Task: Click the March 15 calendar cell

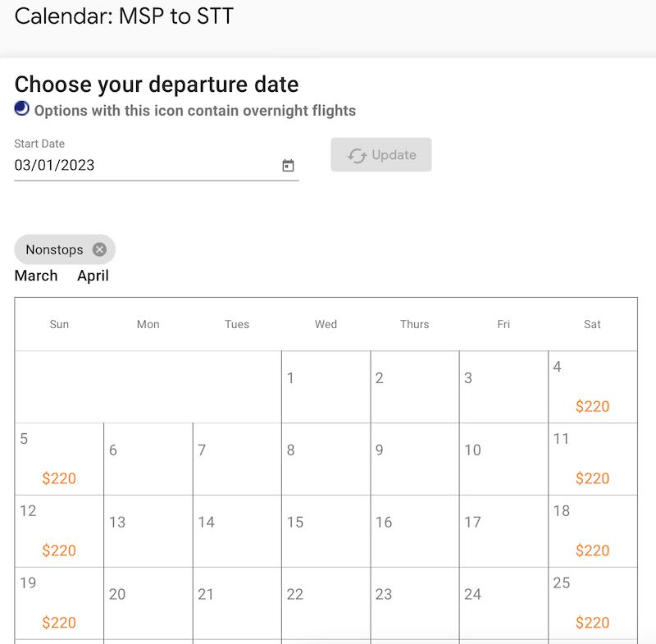Action: click(x=326, y=531)
